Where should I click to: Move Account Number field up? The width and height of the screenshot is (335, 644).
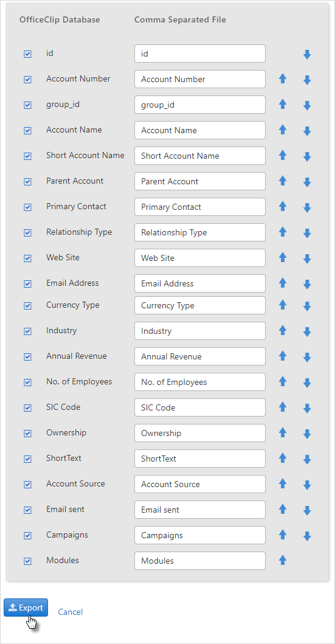[283, 79]
